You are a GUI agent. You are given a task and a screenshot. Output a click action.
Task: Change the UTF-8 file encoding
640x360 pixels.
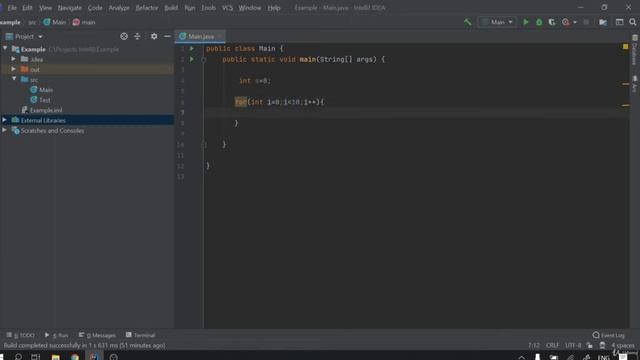pyautogui.click(x=573, y=345)
